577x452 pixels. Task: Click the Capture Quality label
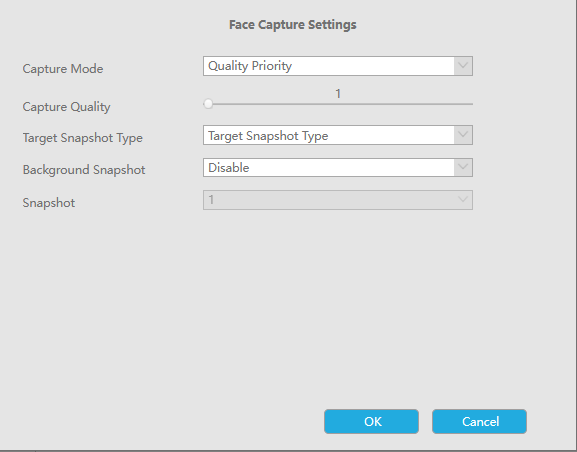click(66, 107)
